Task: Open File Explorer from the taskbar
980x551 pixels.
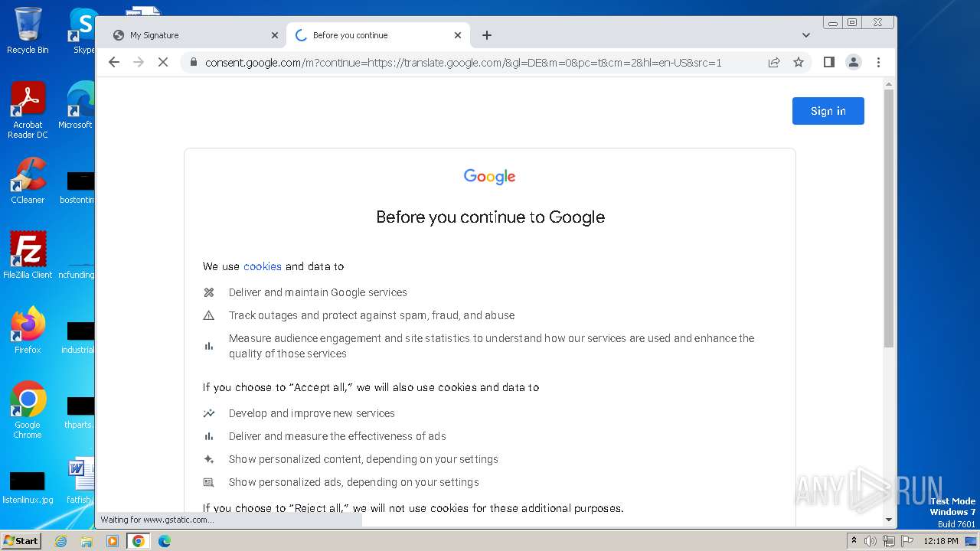Action: tap(87, 541)
